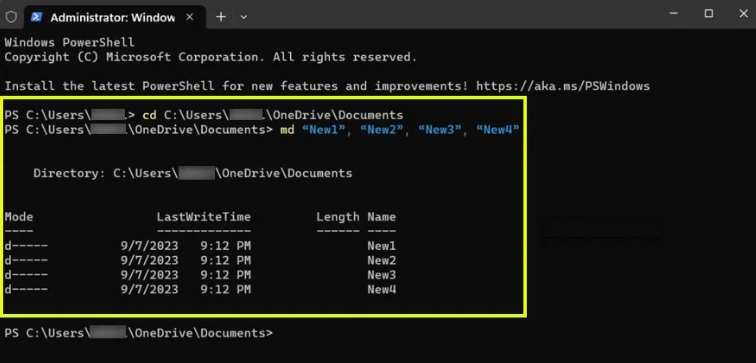
Task: Click the “New2” argument in the md command
Action: [381, 130]
